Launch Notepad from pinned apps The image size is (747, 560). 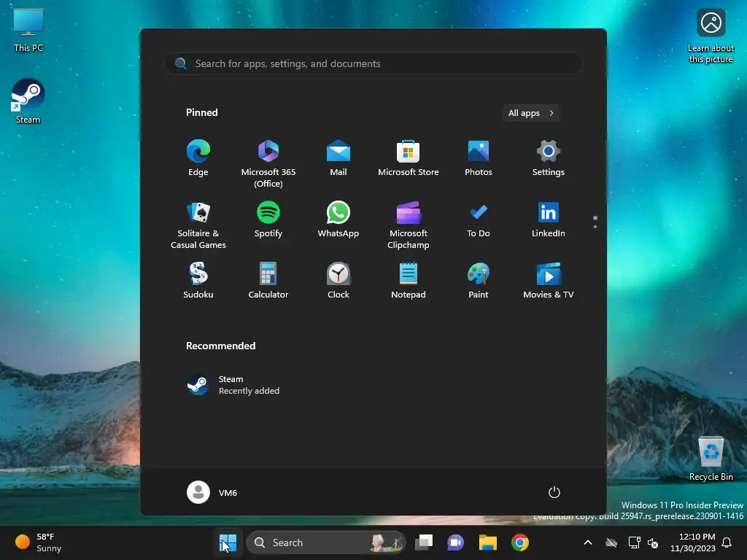(409, 281)
